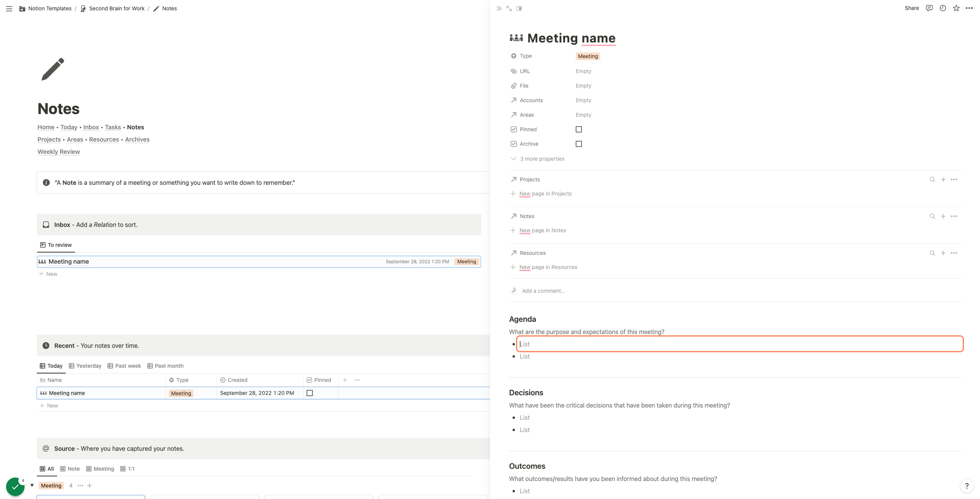The height and width of the screenshot is (499, 980).
Task: Open Recent table column options ellipsis
Action: (x=357, y=380)
